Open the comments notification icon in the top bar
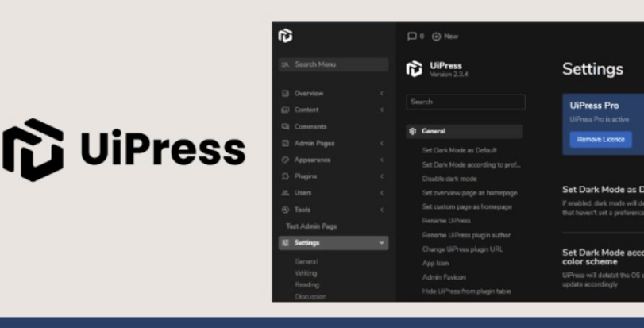Image resolution: width=644 pixels, height=328 pixels. click(411, 37)
